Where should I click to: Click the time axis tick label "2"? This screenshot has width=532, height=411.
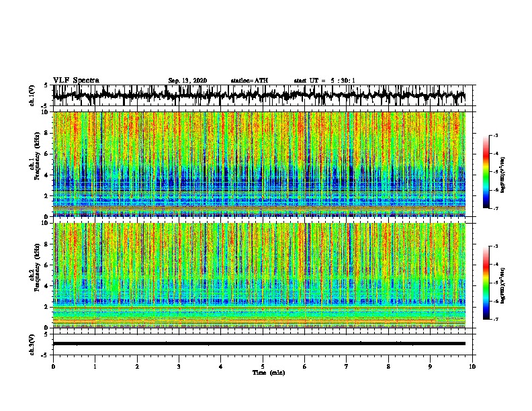(137, 367)
